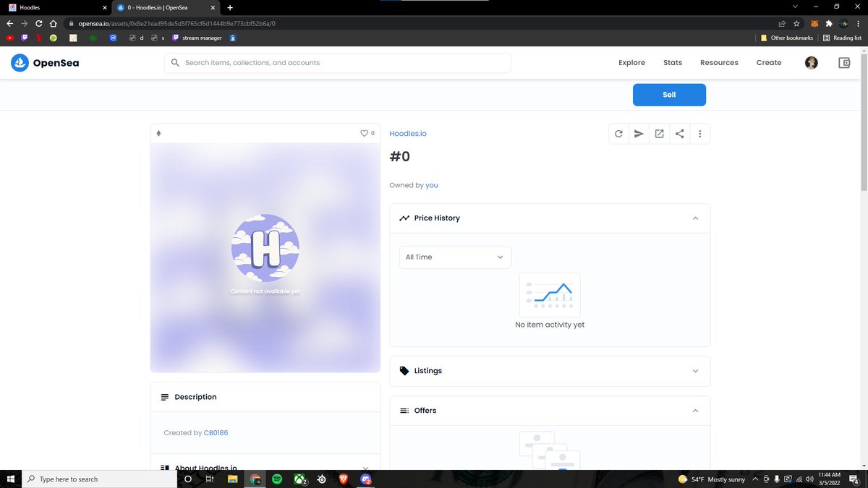Open the Other bookmarks folder
This screenshot has height=488, width=868.
[x=787, y=38]
